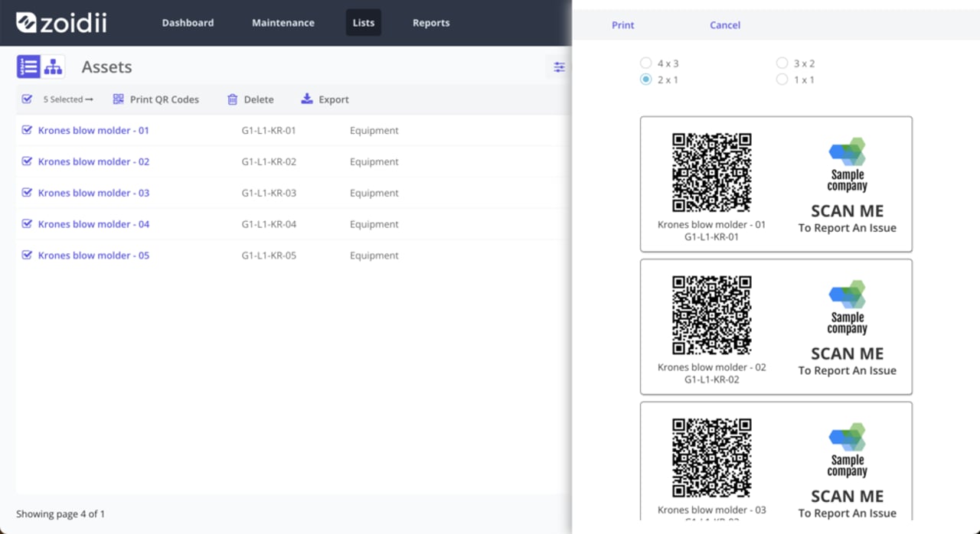Open the Maintenance menu

coord(283,23)
